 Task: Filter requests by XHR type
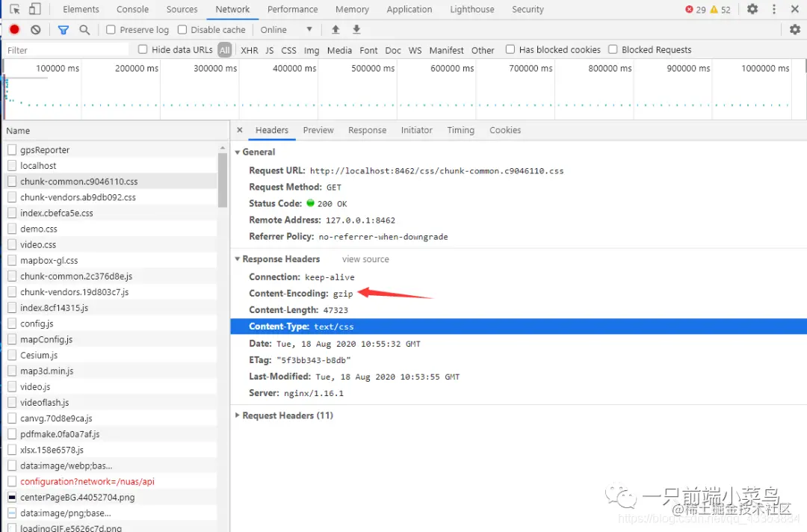pos(249,50)
